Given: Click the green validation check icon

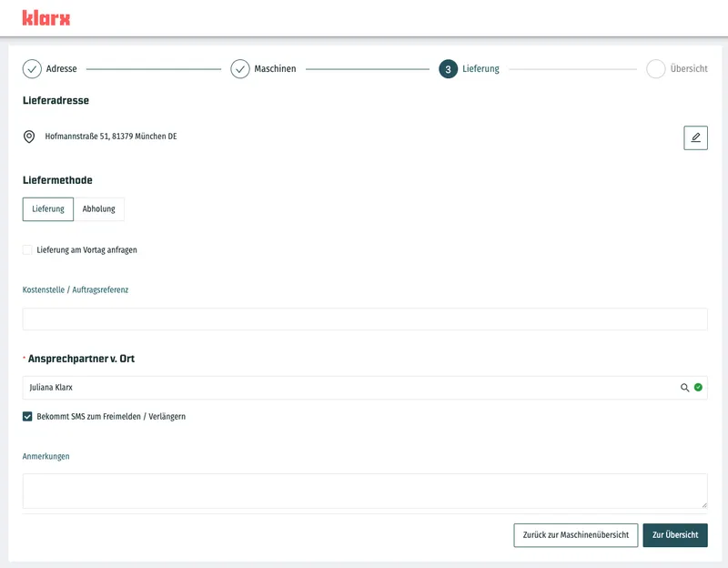Looking at the screenshot, I should coord(698,388).
